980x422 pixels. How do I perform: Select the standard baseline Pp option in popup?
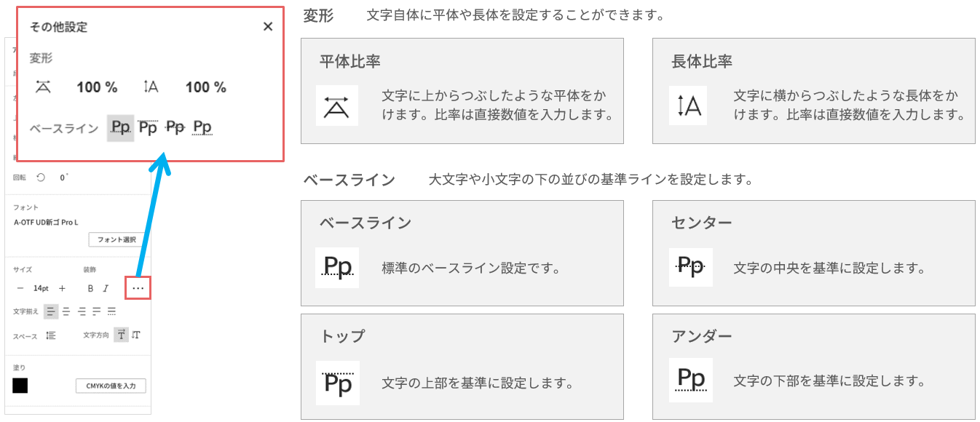click(121, 128)
